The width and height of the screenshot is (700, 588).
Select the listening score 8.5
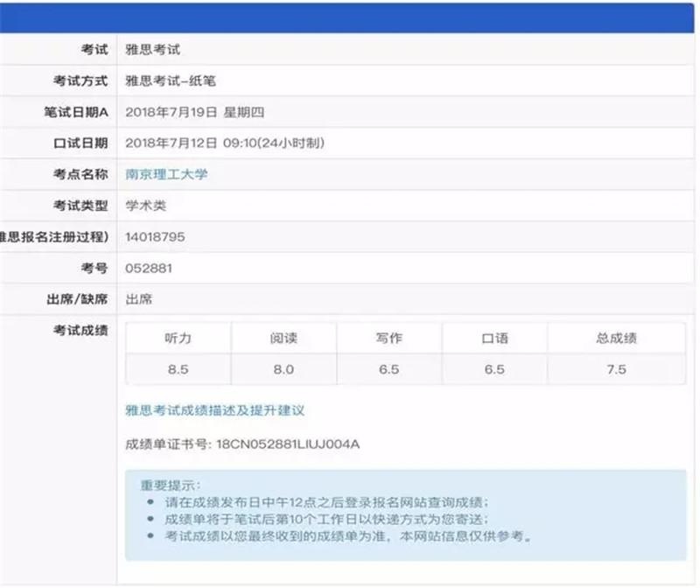[178, 369]
